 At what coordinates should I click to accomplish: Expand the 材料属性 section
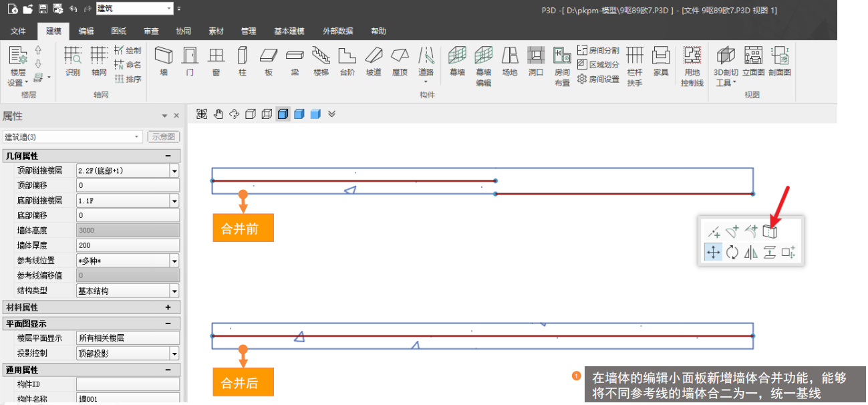tap(168, 307)
